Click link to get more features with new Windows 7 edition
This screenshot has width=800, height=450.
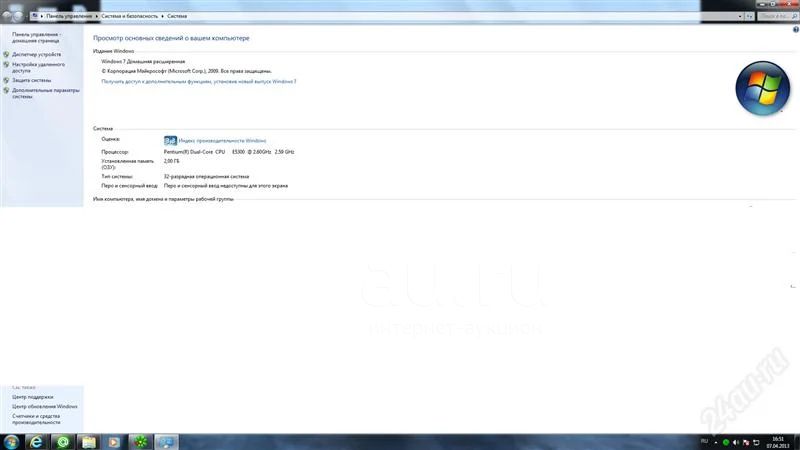(x=198, y=82)
